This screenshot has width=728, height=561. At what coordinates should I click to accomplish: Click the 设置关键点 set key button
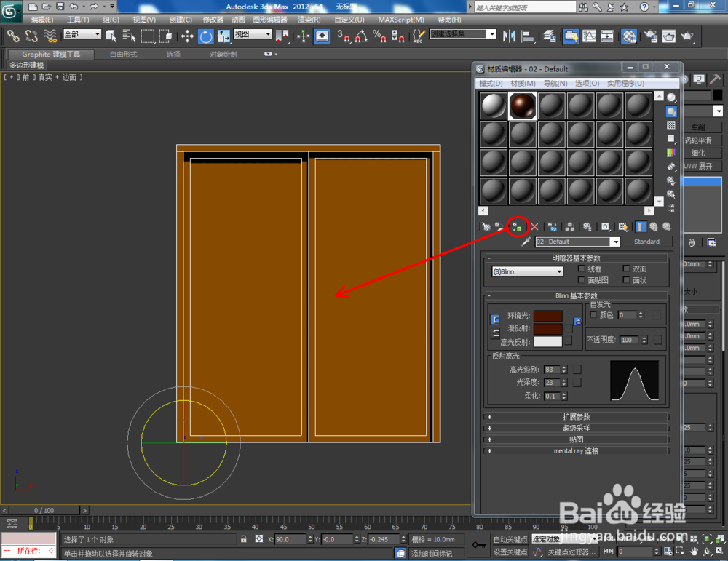[x=510, y=552]
